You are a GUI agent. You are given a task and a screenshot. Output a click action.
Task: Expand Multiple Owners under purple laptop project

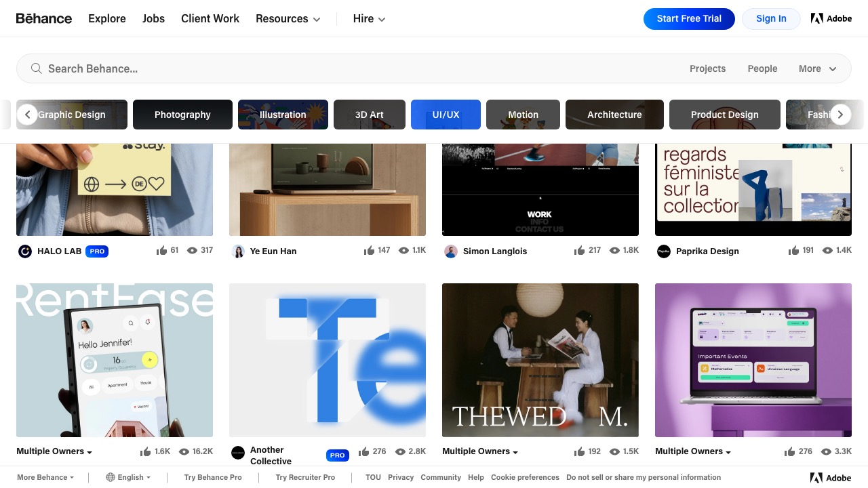click(693, 451)
